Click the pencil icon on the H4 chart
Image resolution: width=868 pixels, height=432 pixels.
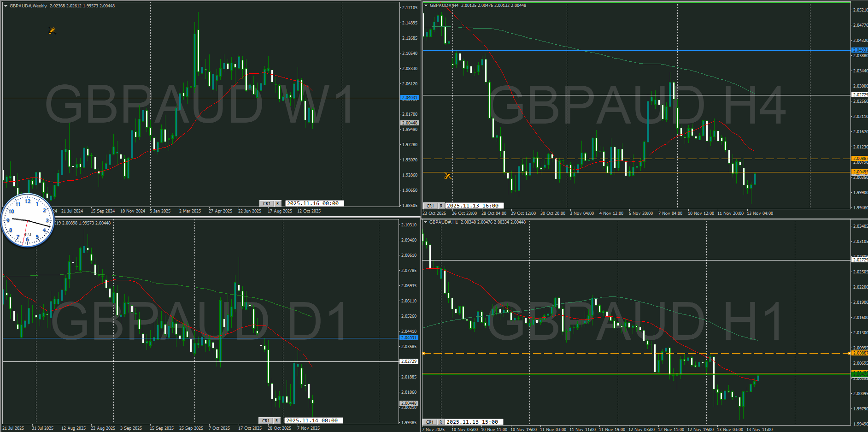[x=447, y=176]
